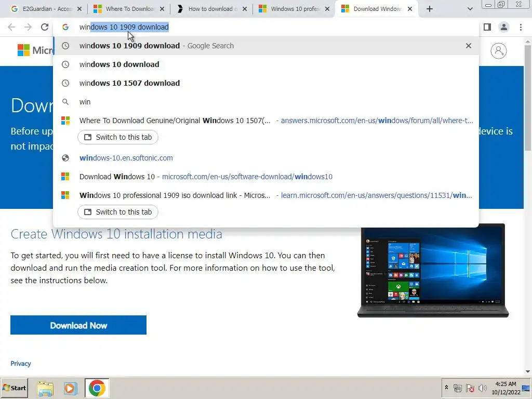The width and height of the screenshot is (532, 399).
Task: Reload the page with the refresh icon
Action: pyautogui.click(x=45, y=27)
